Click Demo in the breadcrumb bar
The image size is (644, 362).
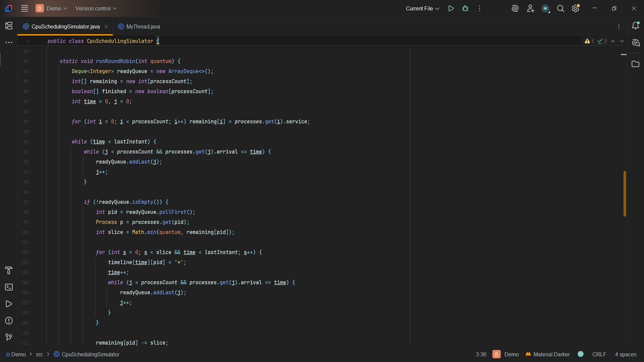[16, 354]
